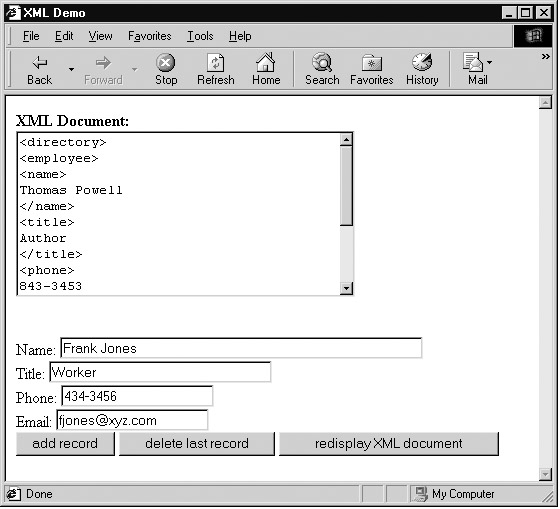Screen dimensions: 560x509
Task: Click the add record button
Action: [65, 444]
